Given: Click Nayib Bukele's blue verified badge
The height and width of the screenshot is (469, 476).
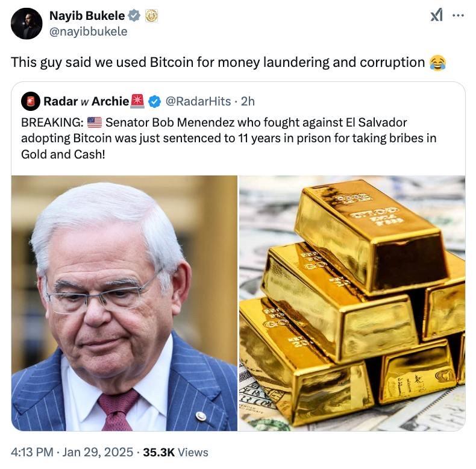Looking at the screenshot, I should [x=134, y=16].
